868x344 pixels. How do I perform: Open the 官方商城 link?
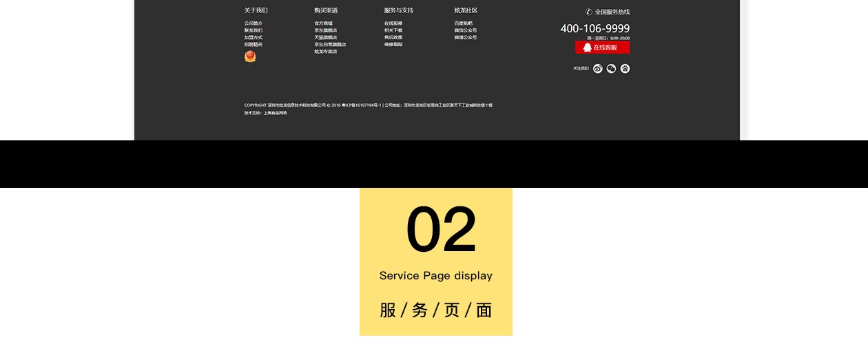323,23
